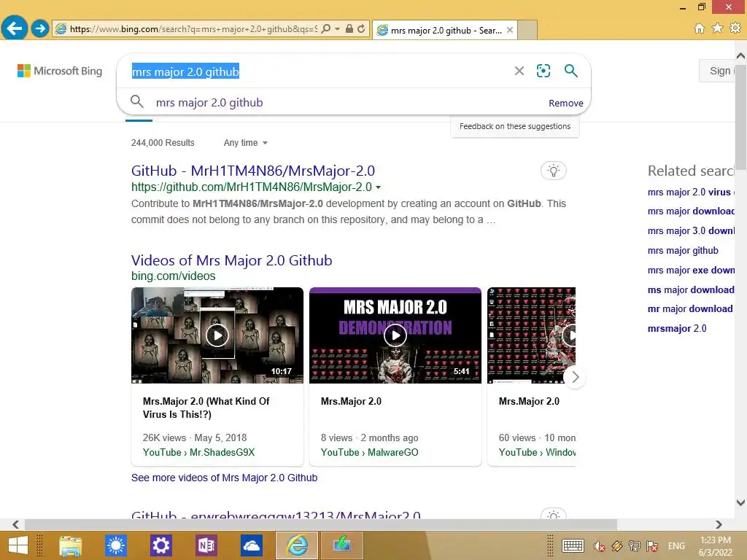Submit search with the magnifier button
This screenshot has height=560, width=747.
pyautogui.click(x=570, y=71)
